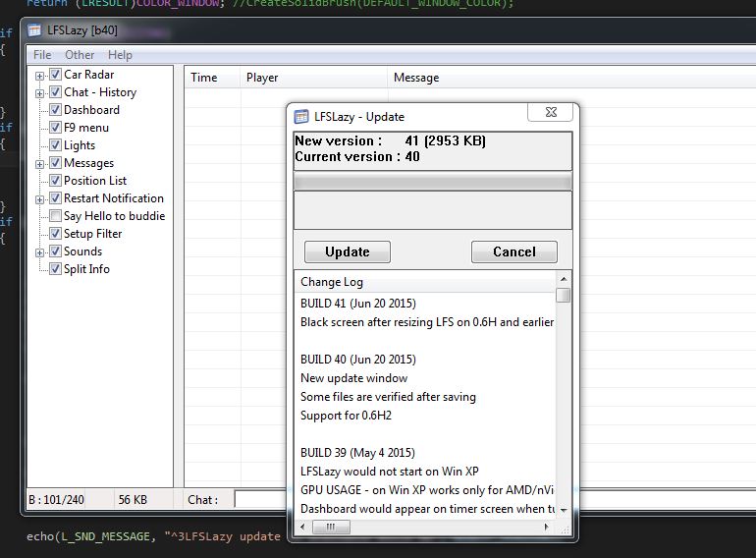The width and height of the screenshot is (756, 558).
Task: Open the Help menu
Action: click(x=120, y=55)
